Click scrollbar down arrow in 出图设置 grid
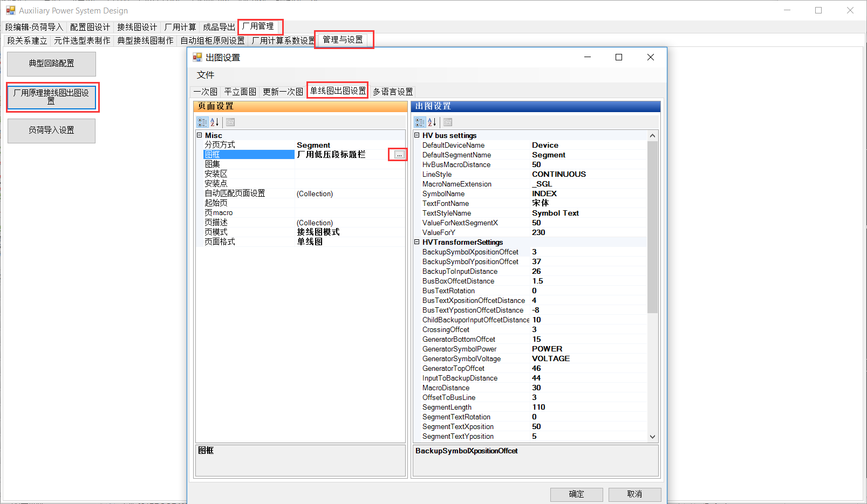Viewport: 867px width, 504px height. [652, 437]
